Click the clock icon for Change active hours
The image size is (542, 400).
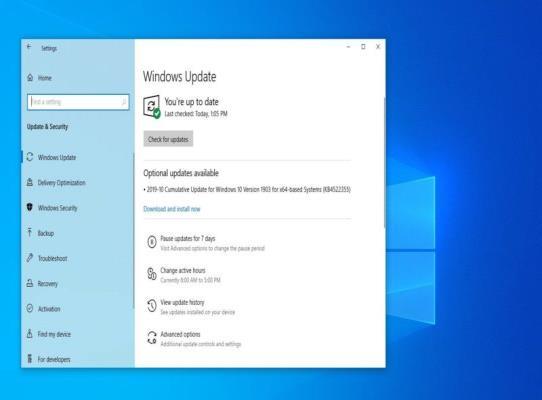152,274
